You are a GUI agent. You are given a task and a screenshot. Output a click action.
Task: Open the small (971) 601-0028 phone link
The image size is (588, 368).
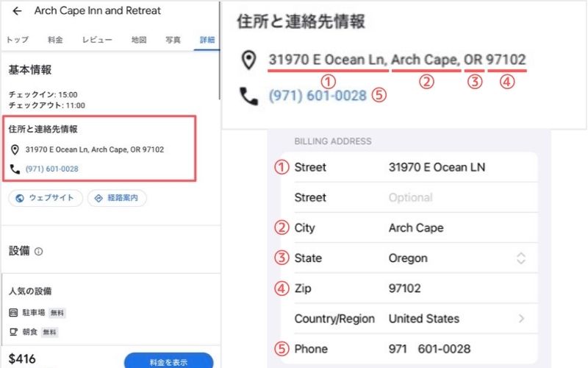51,169
